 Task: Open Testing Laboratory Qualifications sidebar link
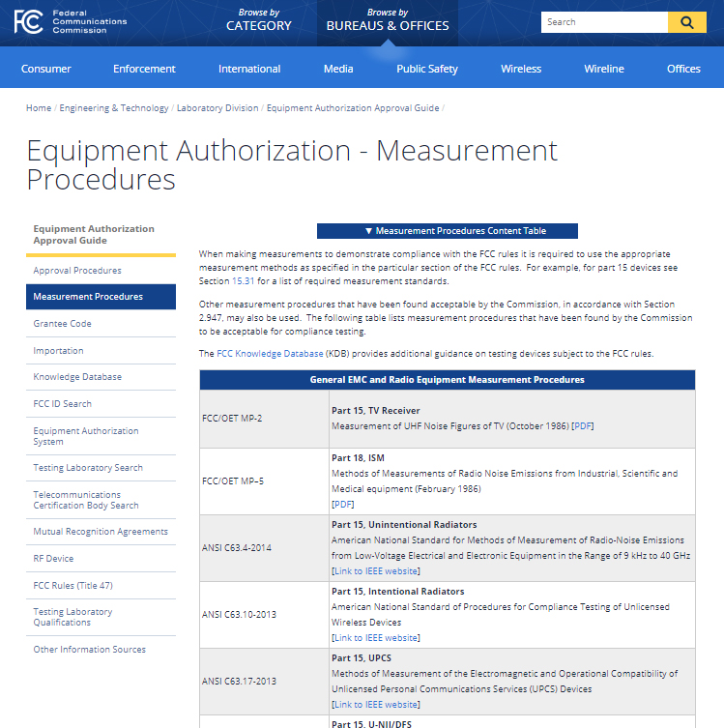point(72,617)
